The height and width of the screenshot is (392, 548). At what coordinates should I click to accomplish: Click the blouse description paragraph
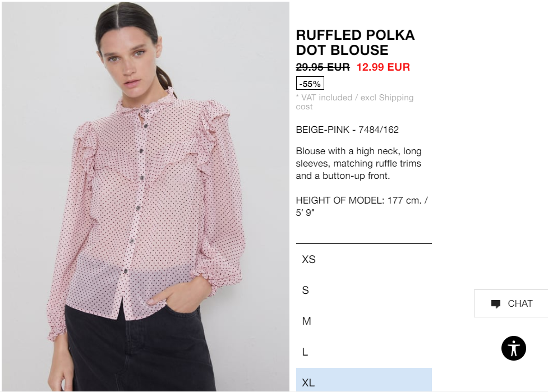pyautogui.click(x=358, y=163)
